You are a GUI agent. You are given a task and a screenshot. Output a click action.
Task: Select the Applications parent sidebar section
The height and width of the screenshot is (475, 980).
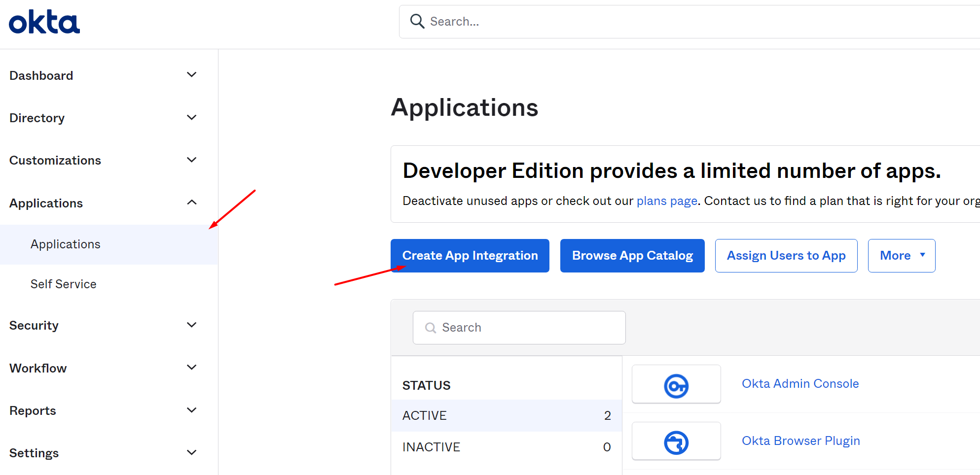click(46, 203)
